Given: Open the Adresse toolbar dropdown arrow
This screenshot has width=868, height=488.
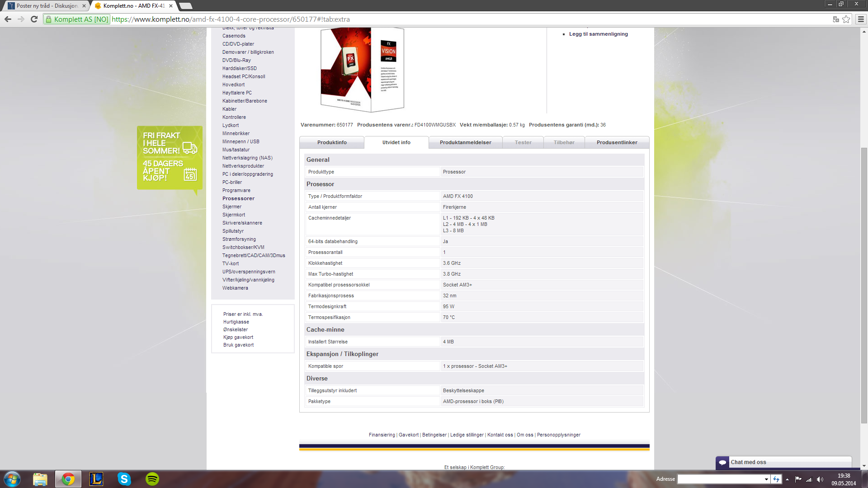Looking at the screenshot, I should click(x=766, y=479).
